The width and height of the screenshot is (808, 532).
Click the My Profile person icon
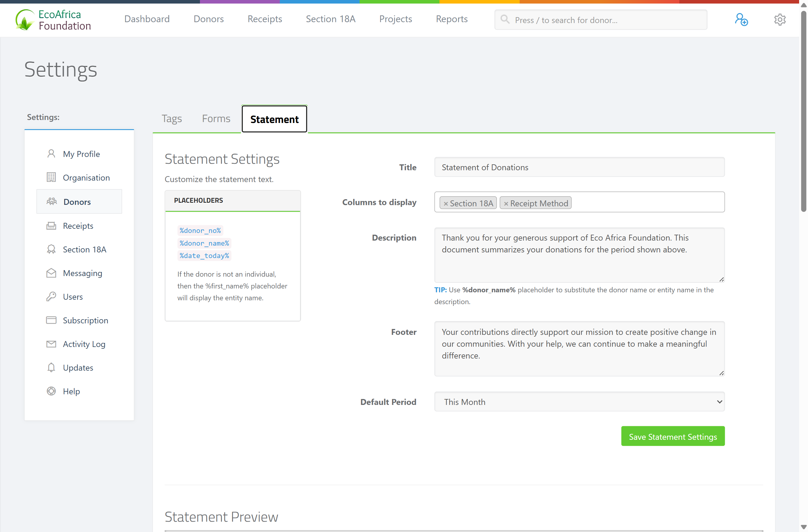pos(51,154)
